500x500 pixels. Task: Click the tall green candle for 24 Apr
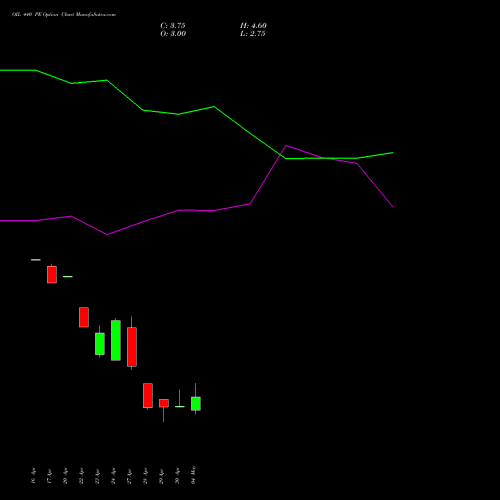click(x=116, y=340)
